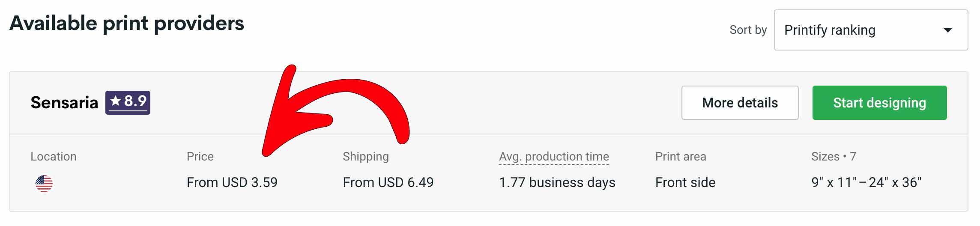Click the Front side print area value

[x=685, y=183]
